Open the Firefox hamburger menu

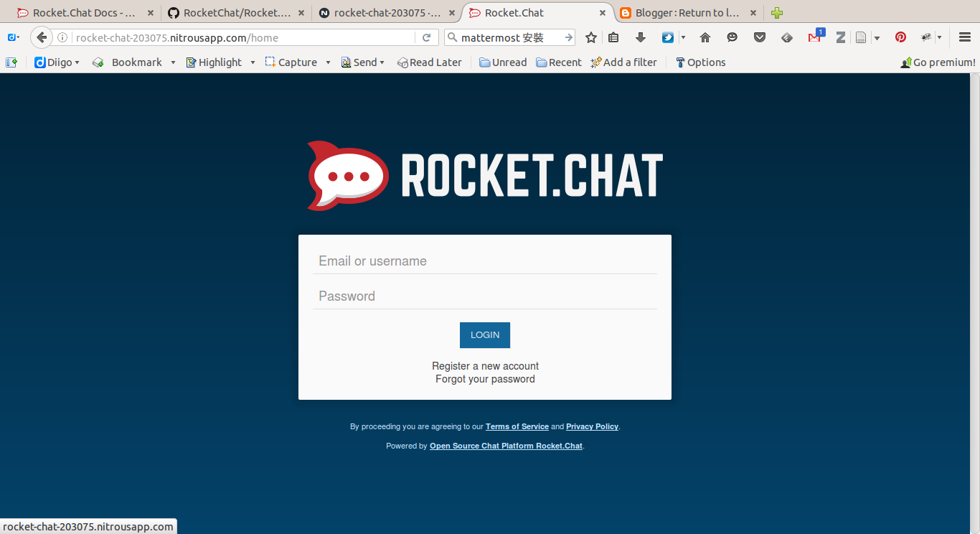point(965,38)
